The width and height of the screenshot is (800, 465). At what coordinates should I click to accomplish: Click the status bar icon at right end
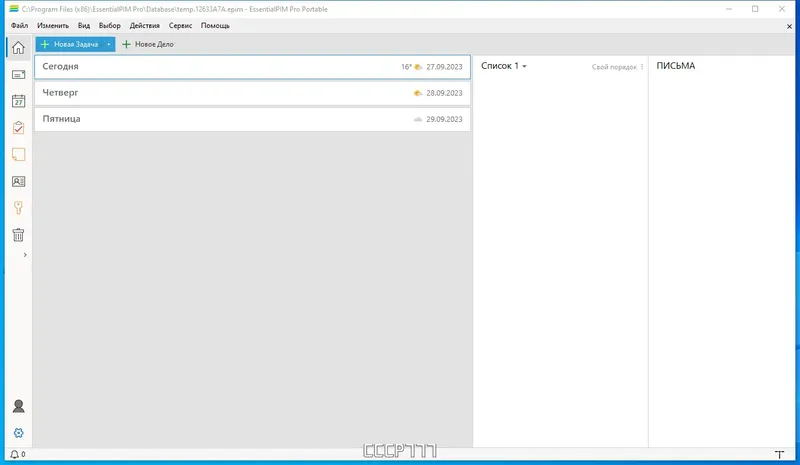[779, 454]
